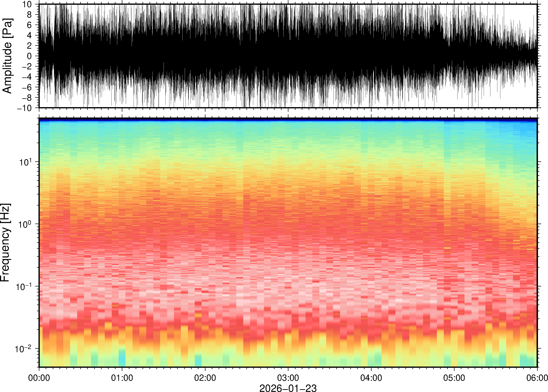The image size is (548, 392).
Task: Click the amplitude tick label 6
Action: point(30,25)
